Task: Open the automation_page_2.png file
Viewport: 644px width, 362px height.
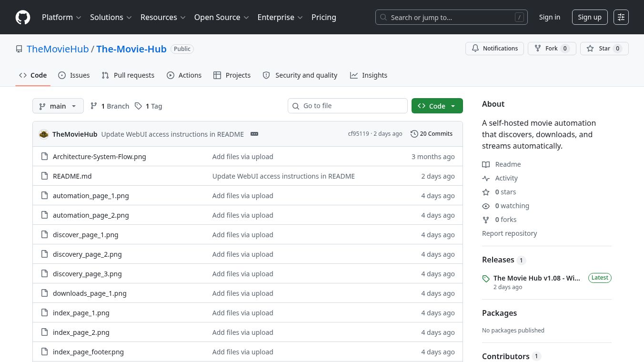Action: (91, 215)
